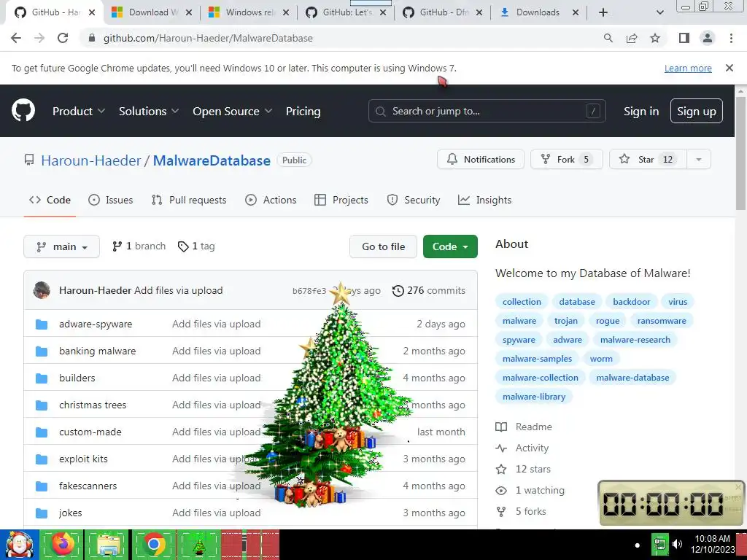
Task: Click the page vertical scrollbar thumb
Action: click(x=741, y=152)
